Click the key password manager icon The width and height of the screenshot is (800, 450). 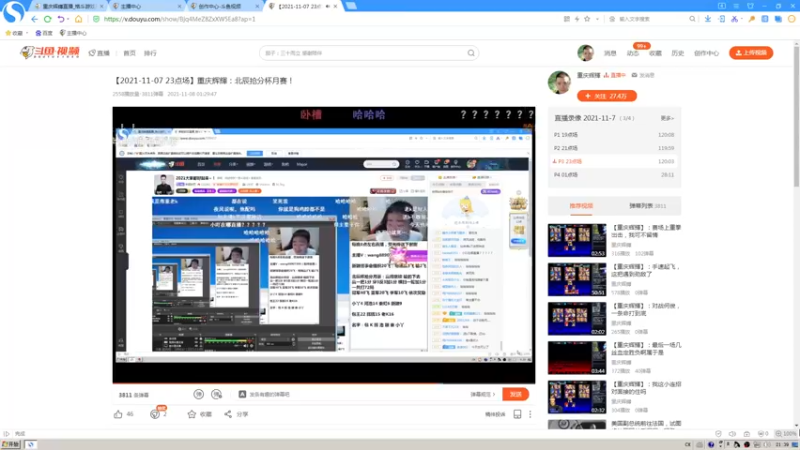tap(752, 19)
